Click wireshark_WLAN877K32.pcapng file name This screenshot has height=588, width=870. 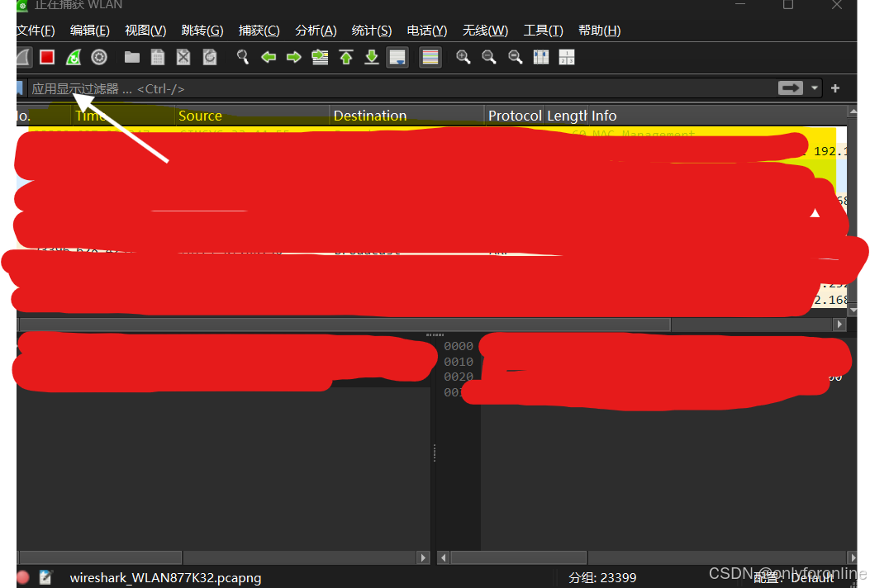[x=165, y=577]
